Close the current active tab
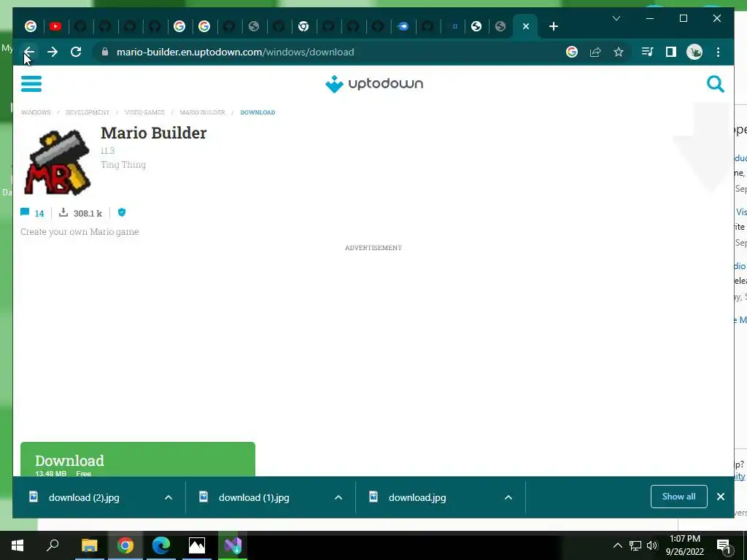 click(525, 26)
